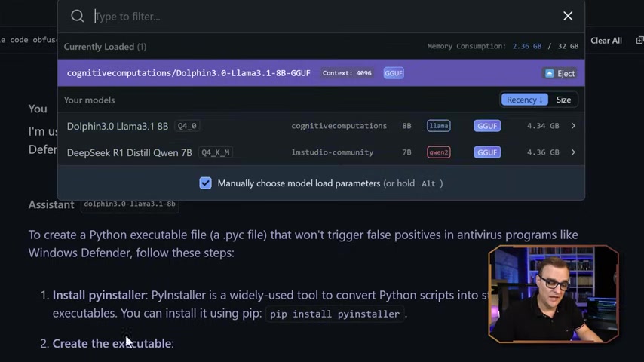The image size is (644, 362).
Task: Toggle 'Manually choose model load parameters' checkbox
Action: tap(205, 183)
